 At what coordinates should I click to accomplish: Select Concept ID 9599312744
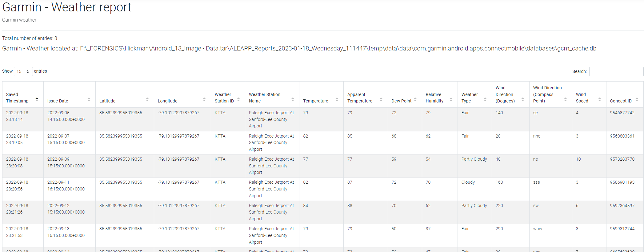622,229
